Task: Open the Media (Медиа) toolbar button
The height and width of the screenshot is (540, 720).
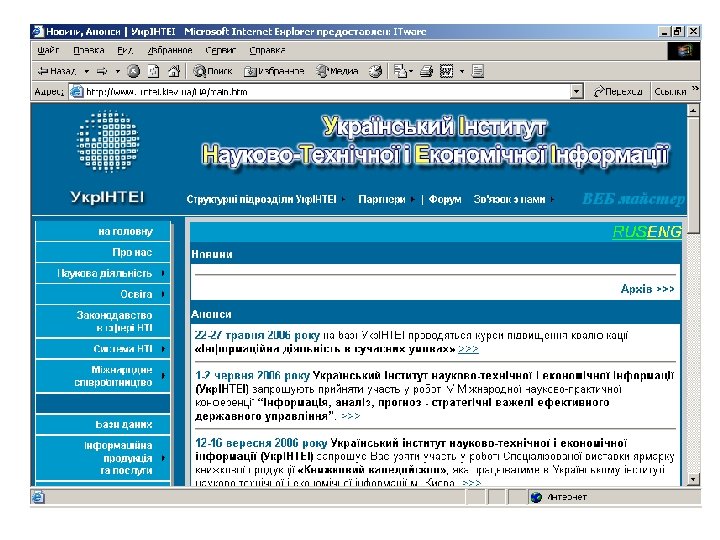Action: (338, 71)
